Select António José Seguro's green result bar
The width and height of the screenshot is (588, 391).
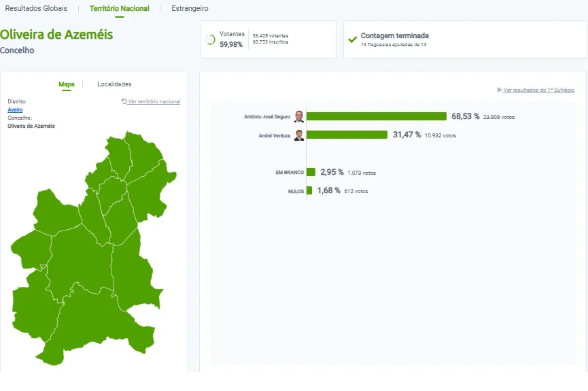tap(377, 116)
